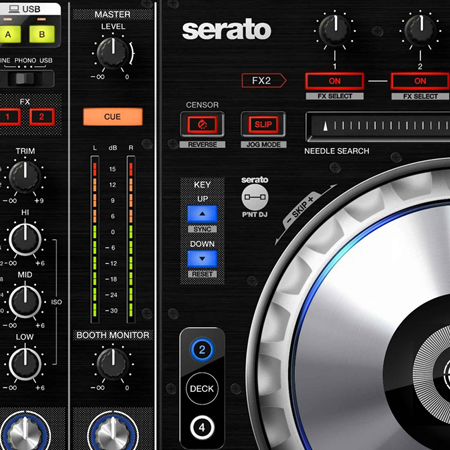Image resolution: width=450 pixels, height=450 pixels.
Task: Click the silver filter knob below BOOTH MONITOR
Action: tap(113, 432)
